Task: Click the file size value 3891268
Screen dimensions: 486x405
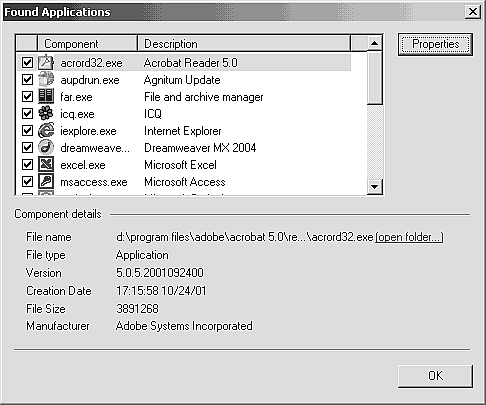Action: (137, 309)
